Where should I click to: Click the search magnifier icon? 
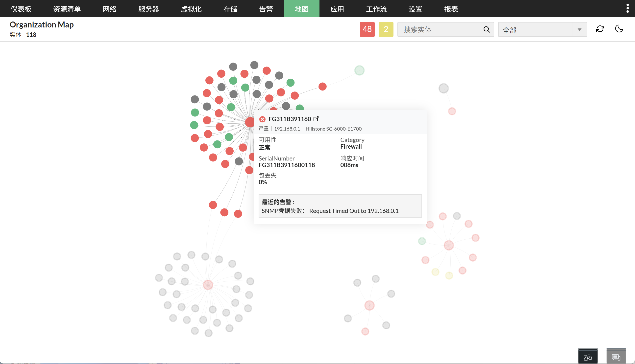486,29
